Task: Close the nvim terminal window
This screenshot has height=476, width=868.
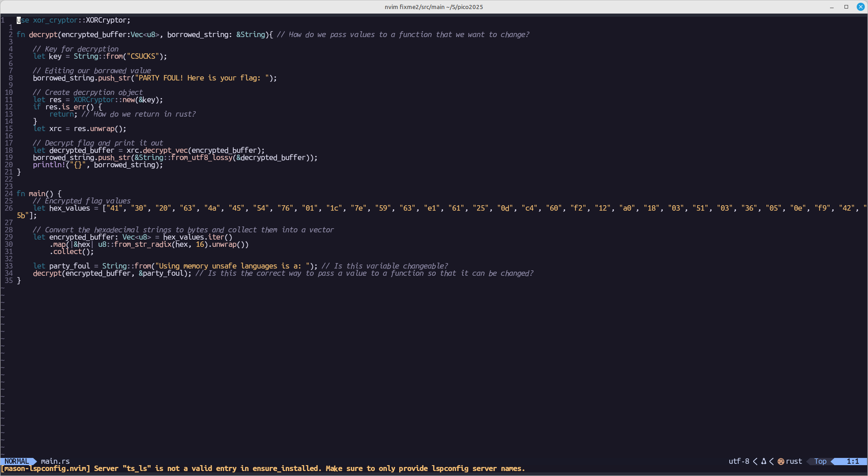Action: [861, 7]
